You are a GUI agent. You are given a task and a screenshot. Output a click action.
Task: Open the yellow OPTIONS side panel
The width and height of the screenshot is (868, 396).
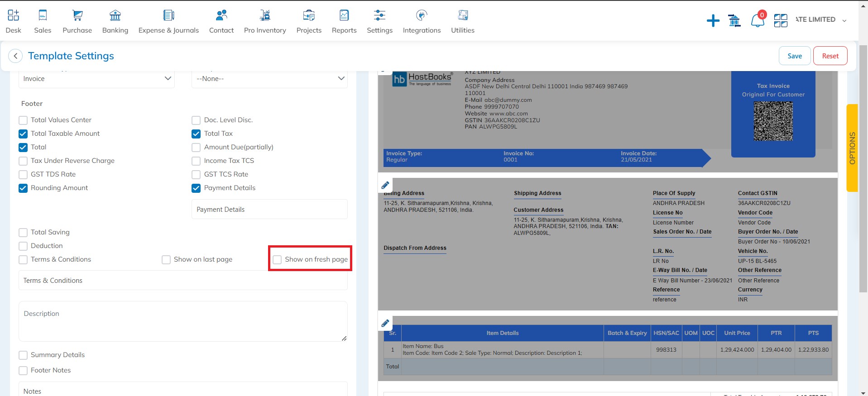(852, 148)
